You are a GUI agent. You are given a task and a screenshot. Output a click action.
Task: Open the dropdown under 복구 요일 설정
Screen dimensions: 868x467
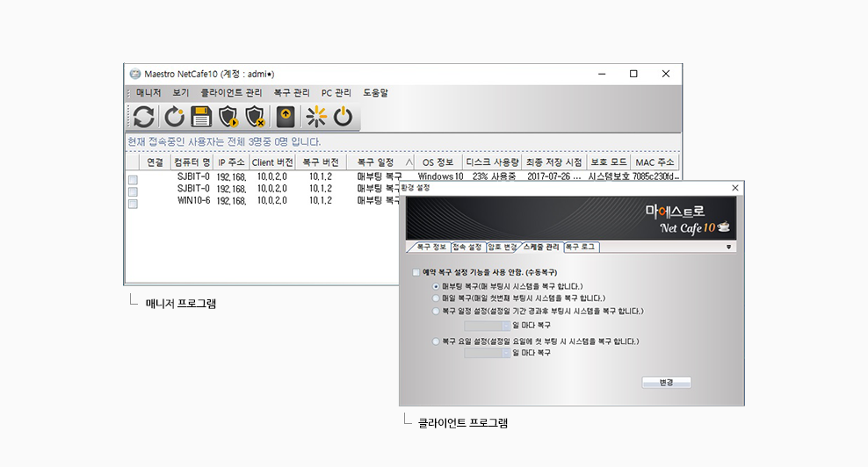tap(505, 353)
